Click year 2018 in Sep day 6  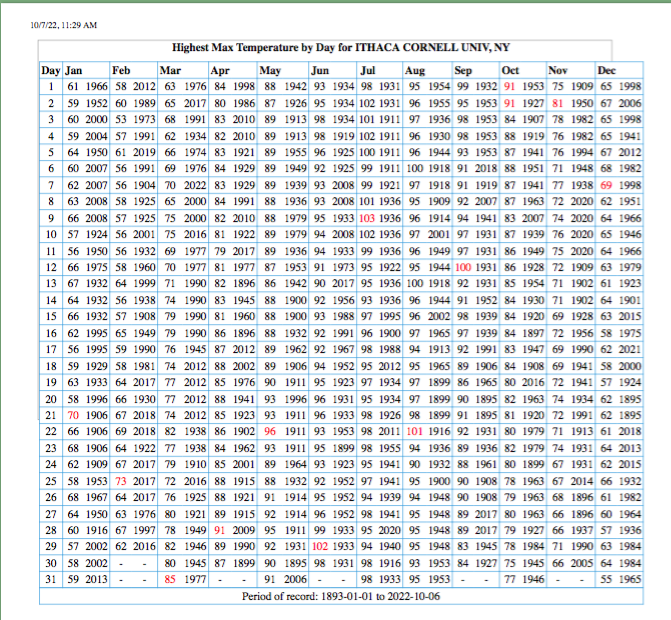pos(486,169)
